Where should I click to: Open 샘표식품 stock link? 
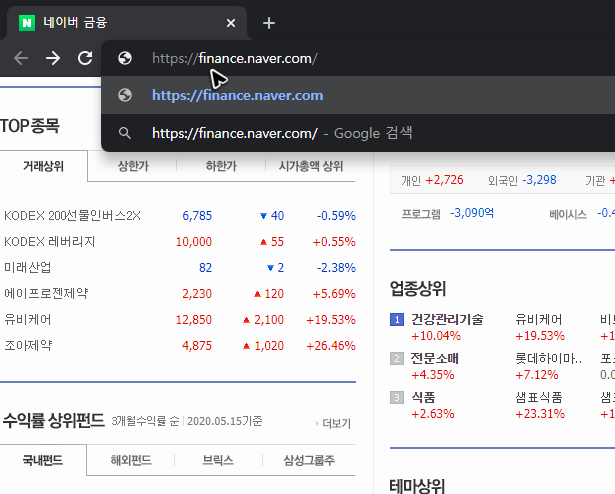tap(539, 397)
